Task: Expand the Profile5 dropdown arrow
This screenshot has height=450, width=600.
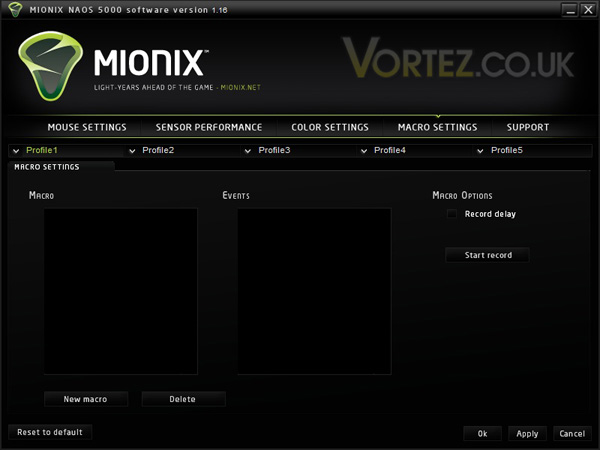Action: point(480,151)
